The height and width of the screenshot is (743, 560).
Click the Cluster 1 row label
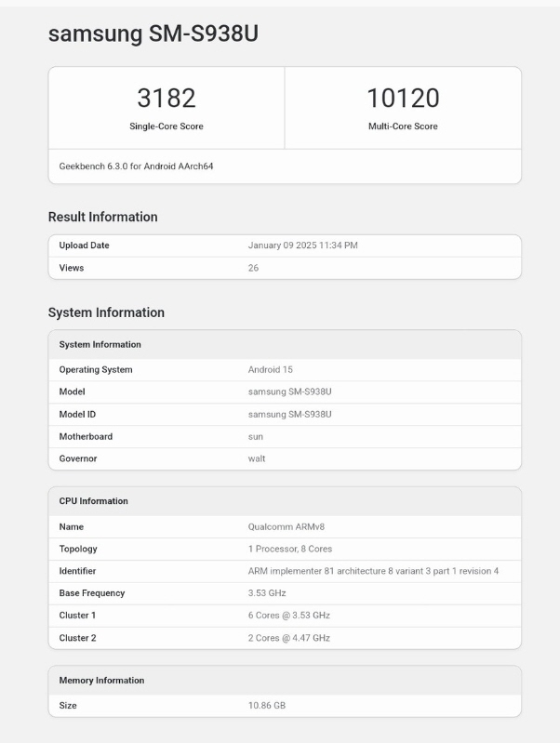tap(77, 615)
